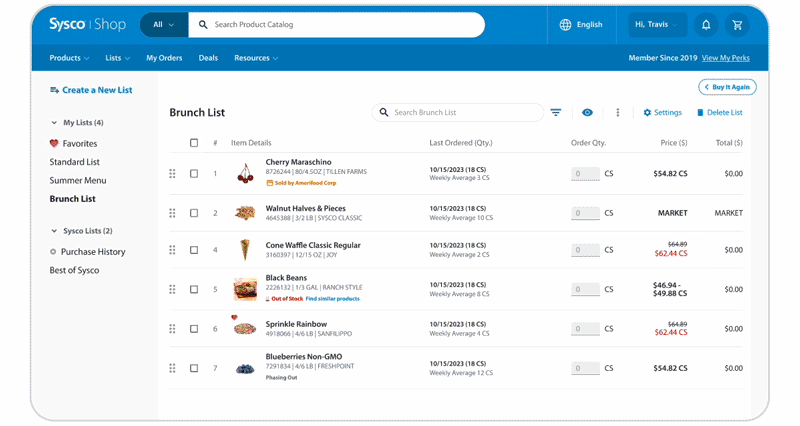
Task: Click Find similar products for Black Beans
Action: (332, 298)
